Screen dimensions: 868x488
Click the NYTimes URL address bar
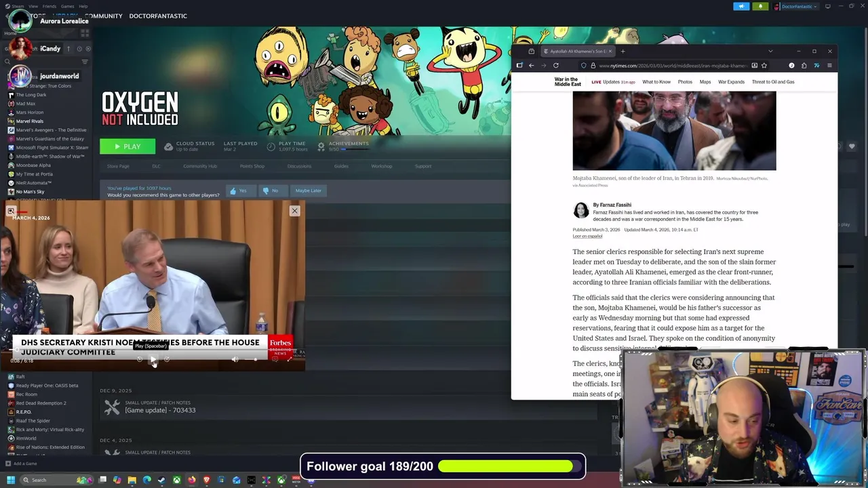pyautogui.click(x=673, y=66)
